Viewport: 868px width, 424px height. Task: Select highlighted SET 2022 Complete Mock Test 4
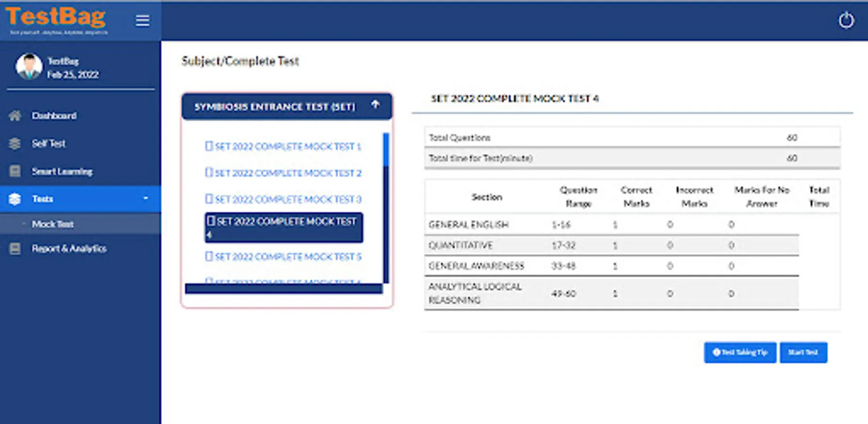pos(284,228)
